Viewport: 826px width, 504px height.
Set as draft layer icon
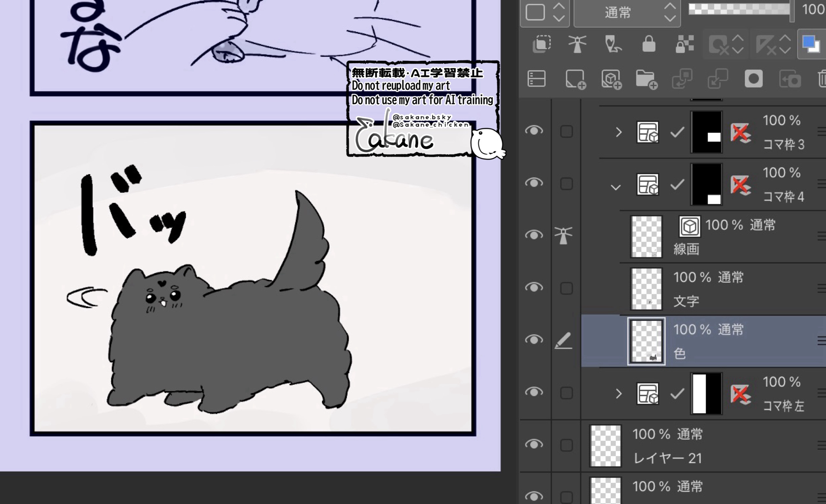[612, 44]
